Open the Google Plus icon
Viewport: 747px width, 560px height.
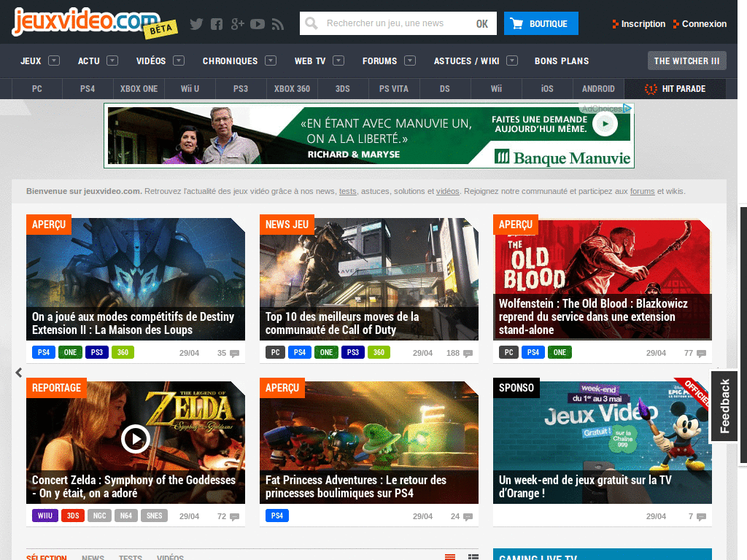pos(237,24)
